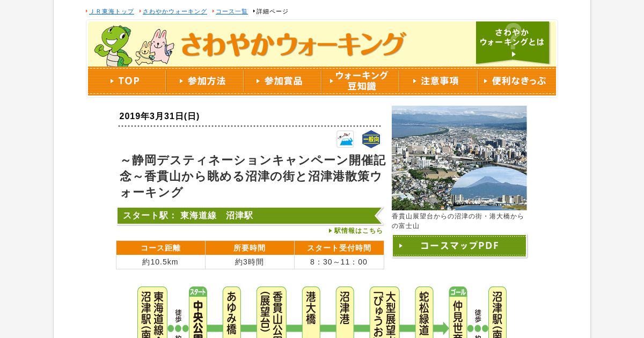The width and height of the screenshot is (644, 338).
Task: Click the pink rabbit mascot icon
Action: (x=161, y=46)
